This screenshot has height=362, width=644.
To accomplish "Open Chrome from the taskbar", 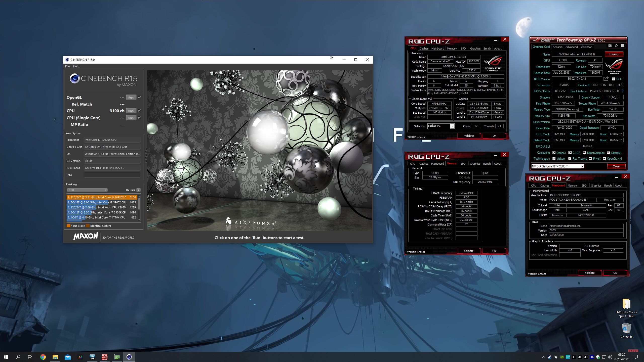I will point(43,357).
